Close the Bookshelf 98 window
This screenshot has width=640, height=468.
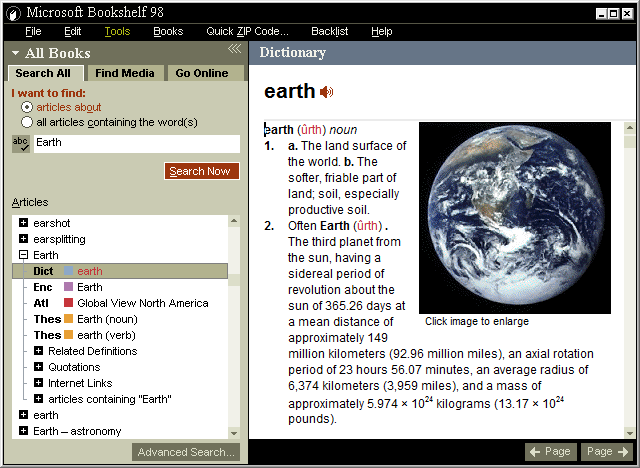pos(627,13)
